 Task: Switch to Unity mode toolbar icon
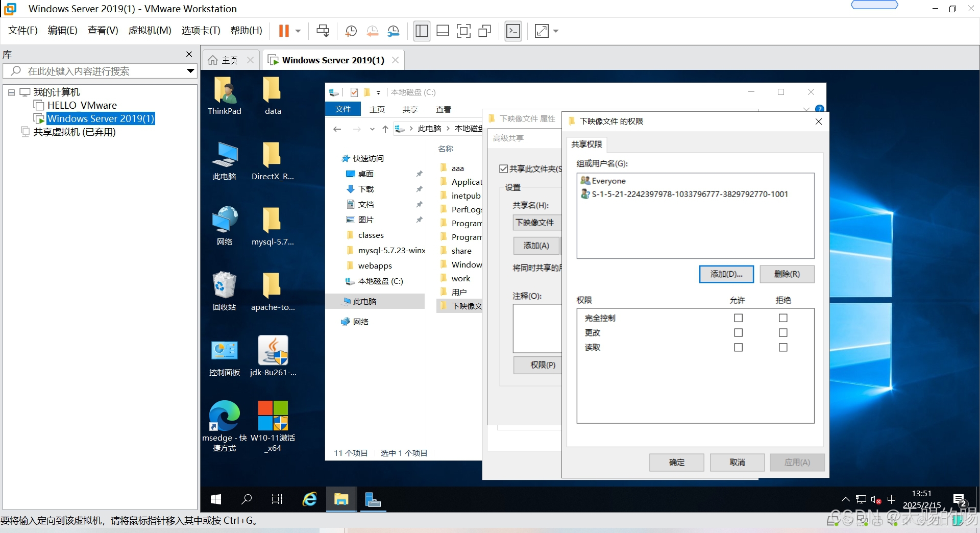pyautogui.click(x=484, y=31)
